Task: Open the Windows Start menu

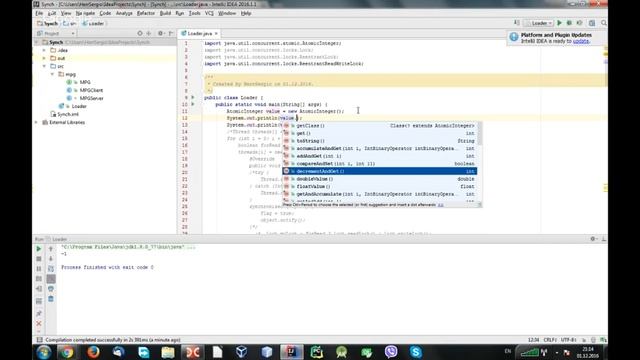Action: [x=43, y=352]
